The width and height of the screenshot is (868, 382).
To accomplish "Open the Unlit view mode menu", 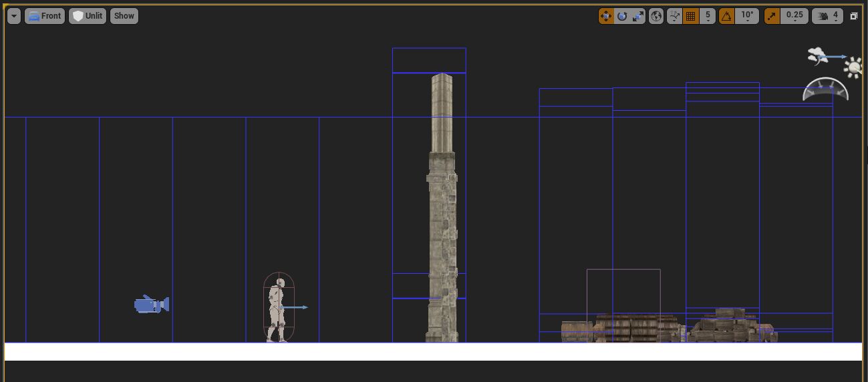I will [x=88, y=16].
